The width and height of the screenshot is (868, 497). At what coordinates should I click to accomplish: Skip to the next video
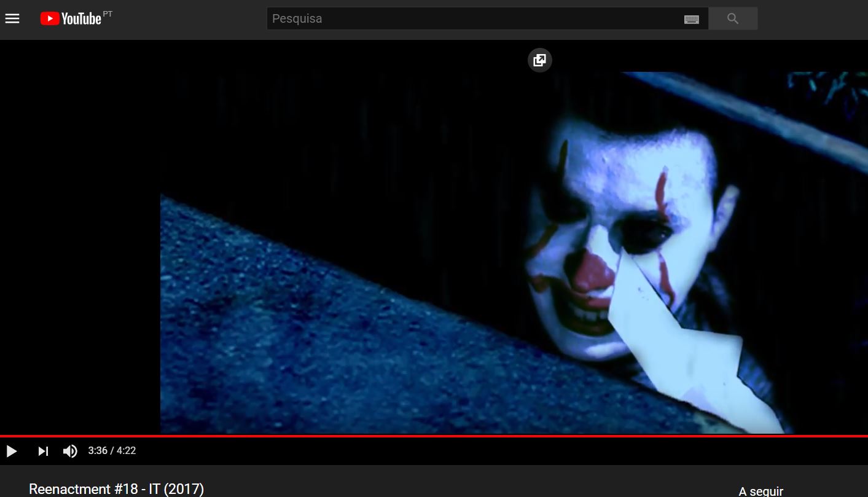point(43,451)
